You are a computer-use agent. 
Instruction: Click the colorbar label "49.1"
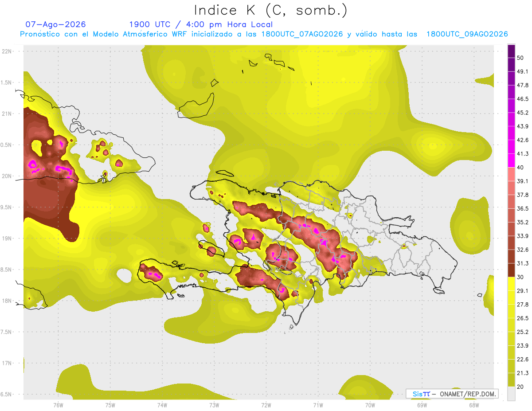point(523,71)
